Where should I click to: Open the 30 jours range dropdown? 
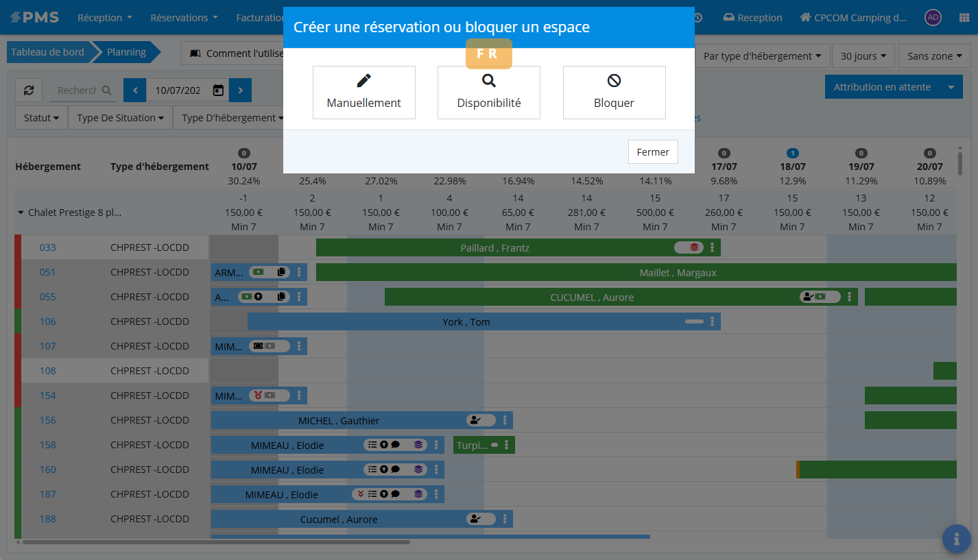tap(863, 56)
